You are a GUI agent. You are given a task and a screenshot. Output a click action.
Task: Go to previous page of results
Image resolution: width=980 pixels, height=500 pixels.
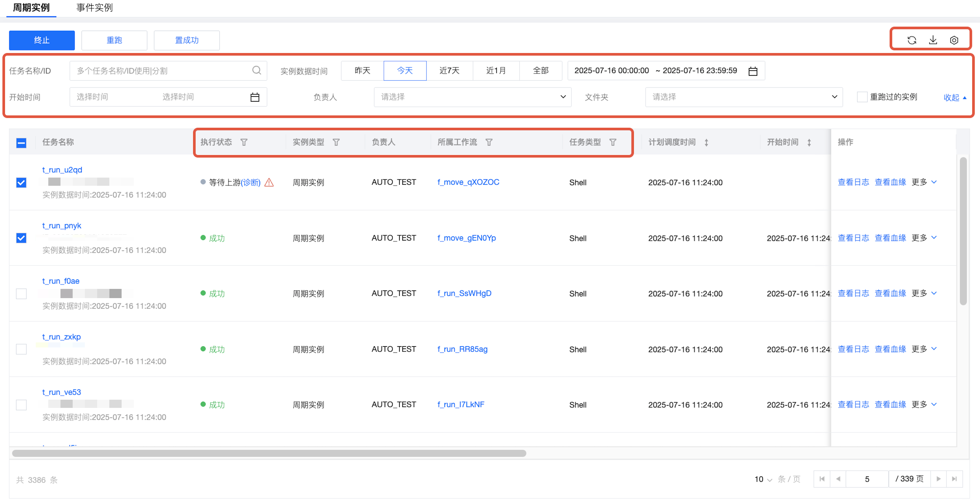tap(838, 479)
